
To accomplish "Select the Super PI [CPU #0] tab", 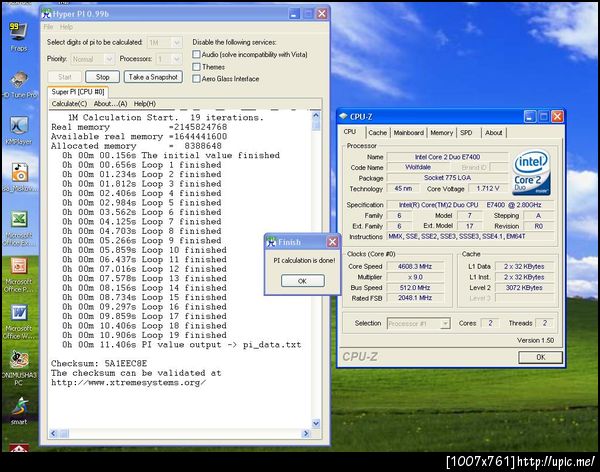I will [78, 92].
